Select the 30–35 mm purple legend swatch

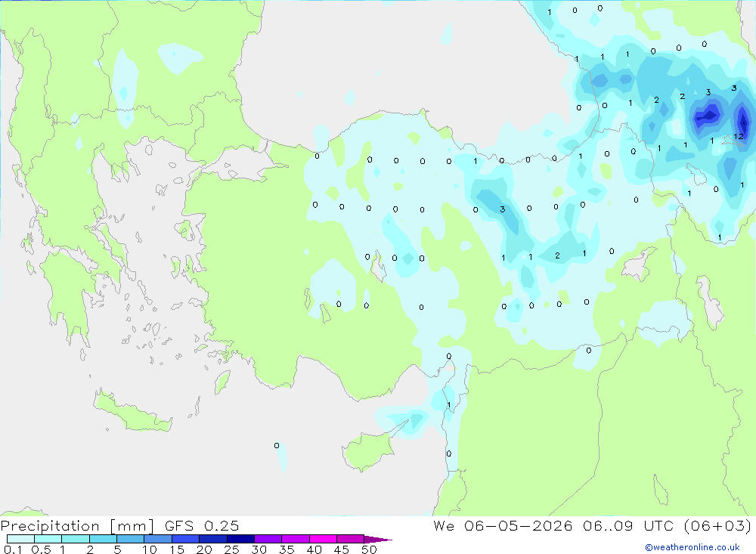(x=268, y=539)
